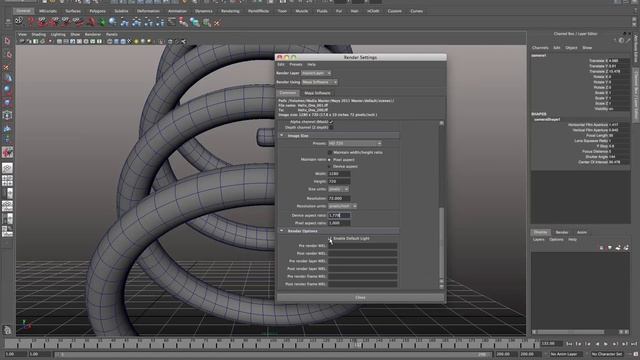Open the Presets menu in Render Settings
Screen dimensions: 640x360
tap(296, 64)
